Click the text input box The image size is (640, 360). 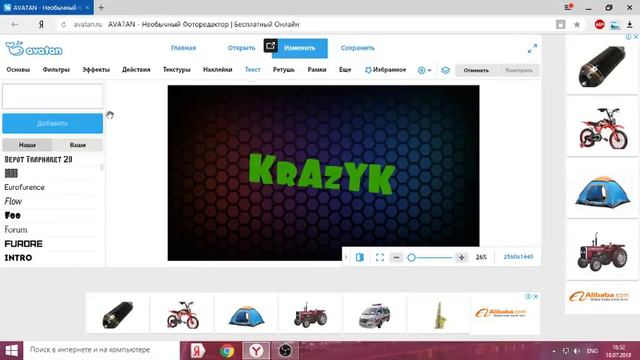tap(52, 96)
